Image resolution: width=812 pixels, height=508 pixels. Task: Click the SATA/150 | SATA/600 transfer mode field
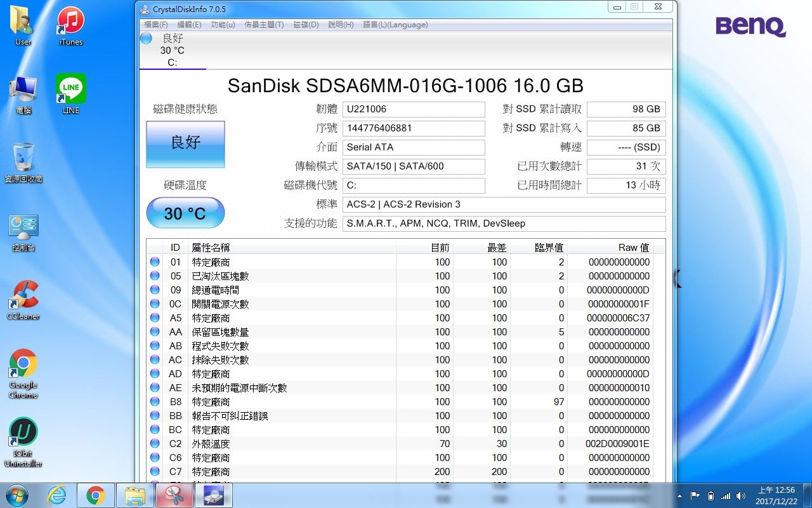coord(414,166)
